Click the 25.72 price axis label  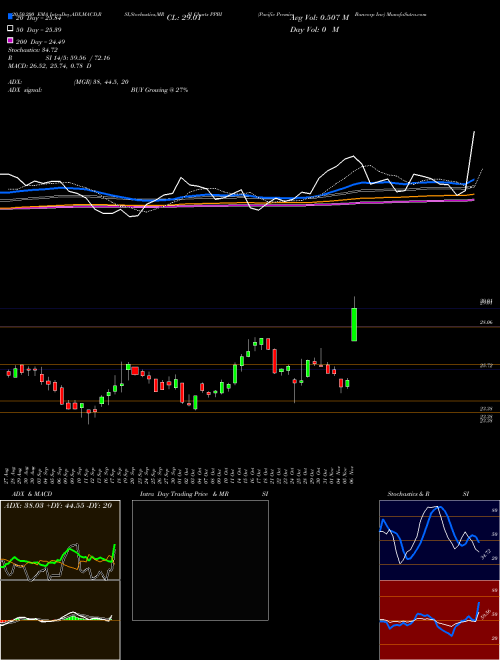pos(486,366)
